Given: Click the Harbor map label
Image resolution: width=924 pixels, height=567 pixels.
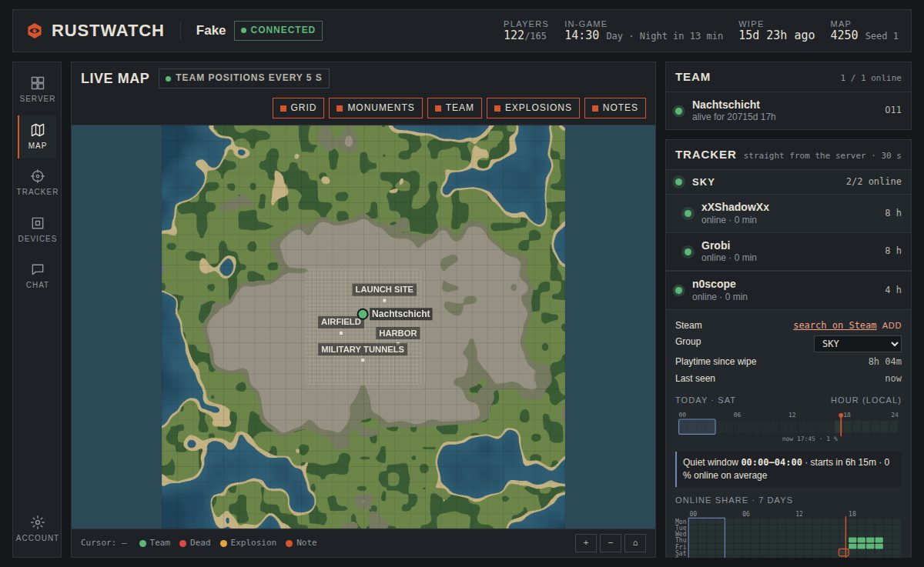Looking at the screenshot, I should [x=398, y=333].
